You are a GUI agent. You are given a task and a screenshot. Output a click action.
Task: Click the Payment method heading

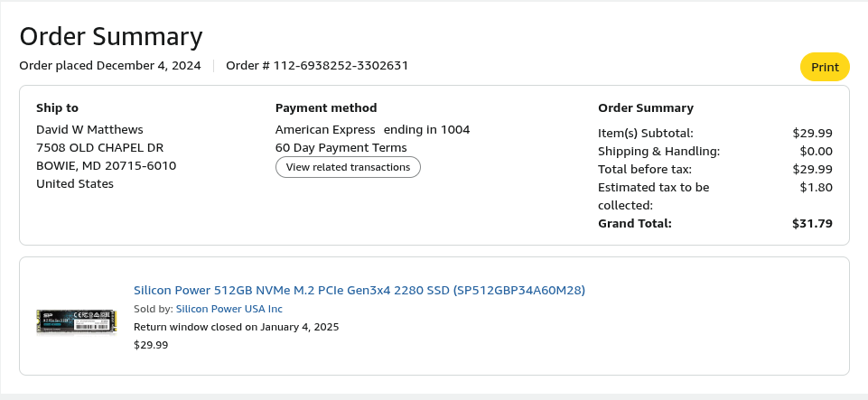coord(326,107)
